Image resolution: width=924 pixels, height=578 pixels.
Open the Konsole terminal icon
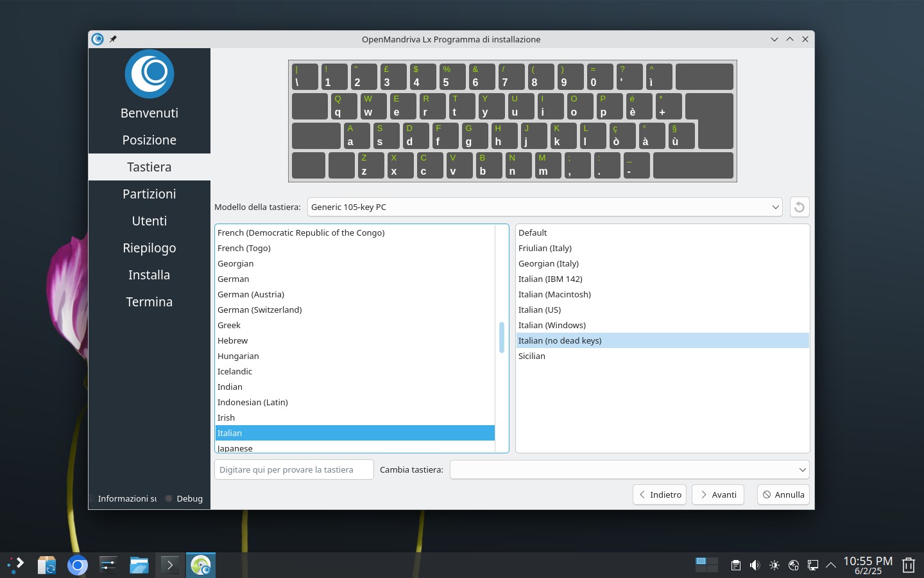(x=170, y=565)
